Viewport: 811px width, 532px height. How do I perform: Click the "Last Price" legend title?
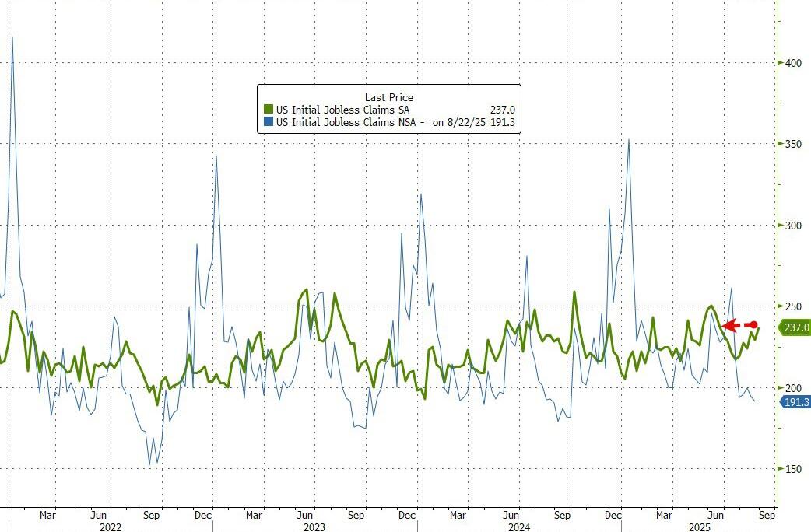pos(388,98)
